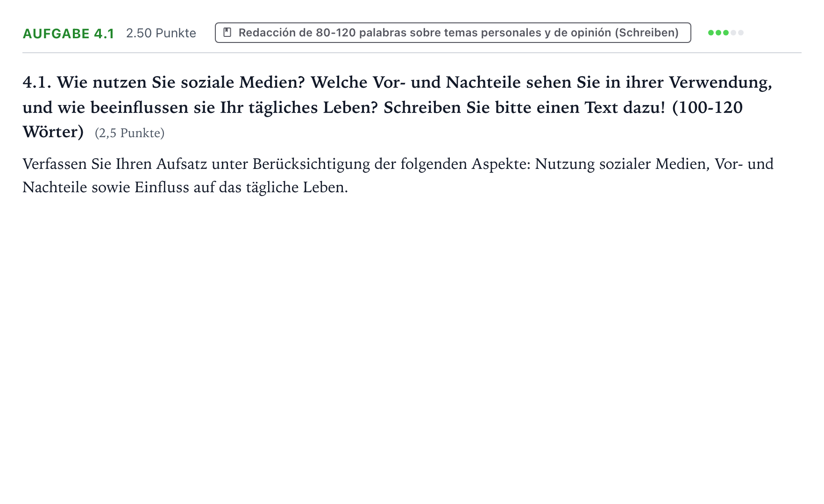The width and height of the screenshot is (824, 504).
Task: Click the last gray difficulty dot
Action: pos(741,33)
